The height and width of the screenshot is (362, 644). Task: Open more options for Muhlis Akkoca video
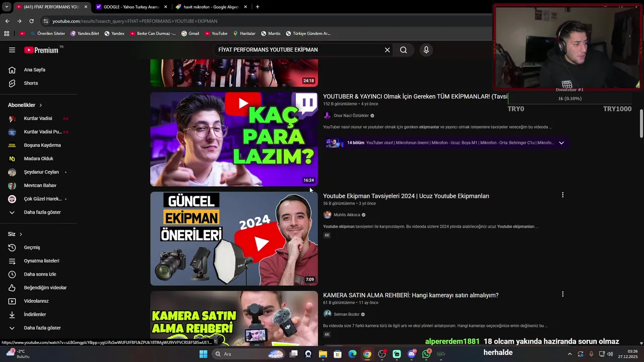click(562, 195)
